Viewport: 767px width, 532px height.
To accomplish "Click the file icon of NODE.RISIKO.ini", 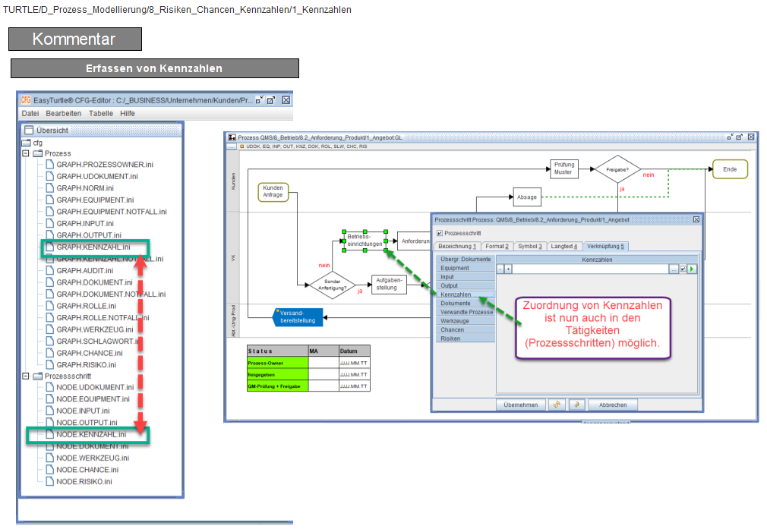I will click(49, 481).
